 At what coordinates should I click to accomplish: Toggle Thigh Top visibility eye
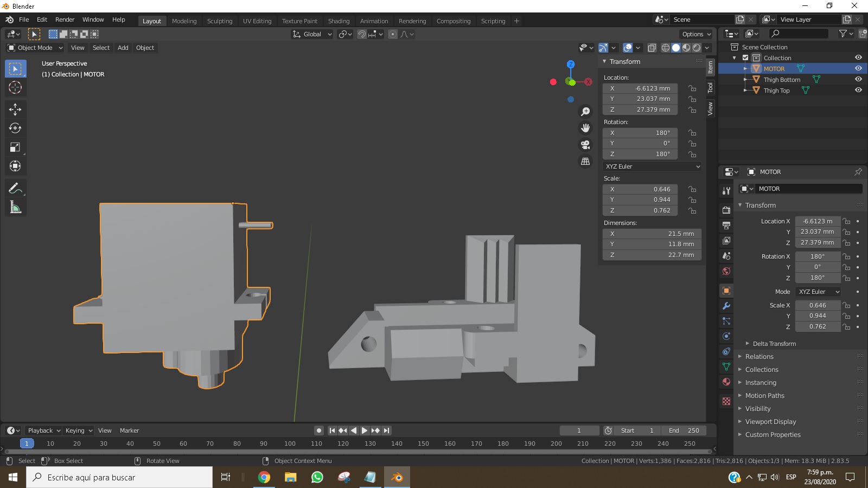point(858,90)
